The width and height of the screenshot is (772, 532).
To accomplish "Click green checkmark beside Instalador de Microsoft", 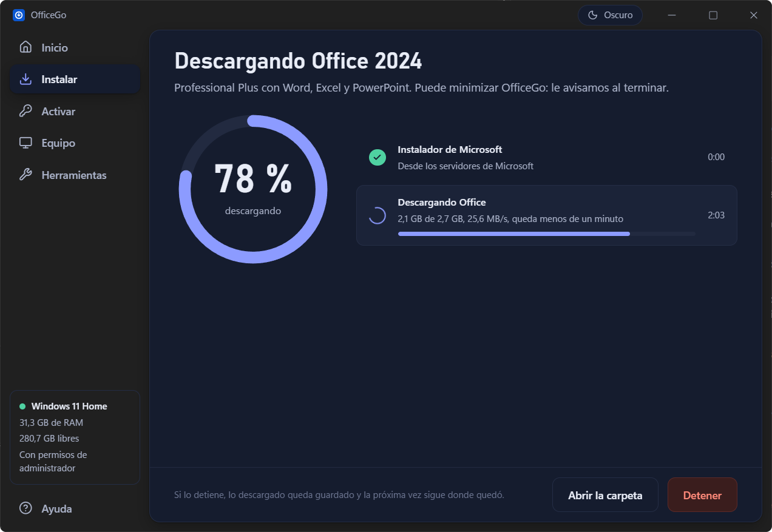I will click(378, 158).
